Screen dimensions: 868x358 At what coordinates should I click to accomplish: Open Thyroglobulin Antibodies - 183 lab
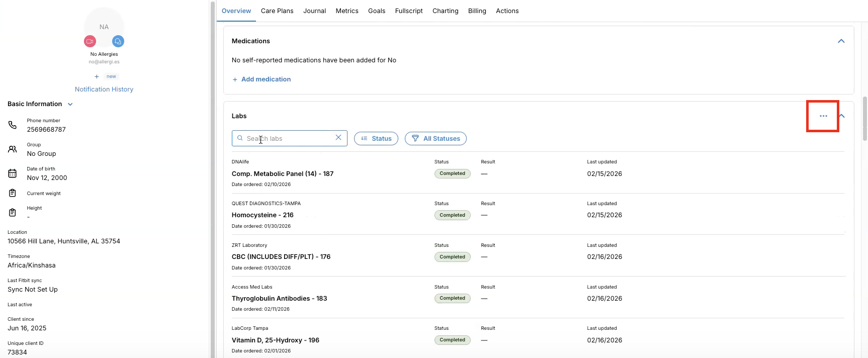280,298
